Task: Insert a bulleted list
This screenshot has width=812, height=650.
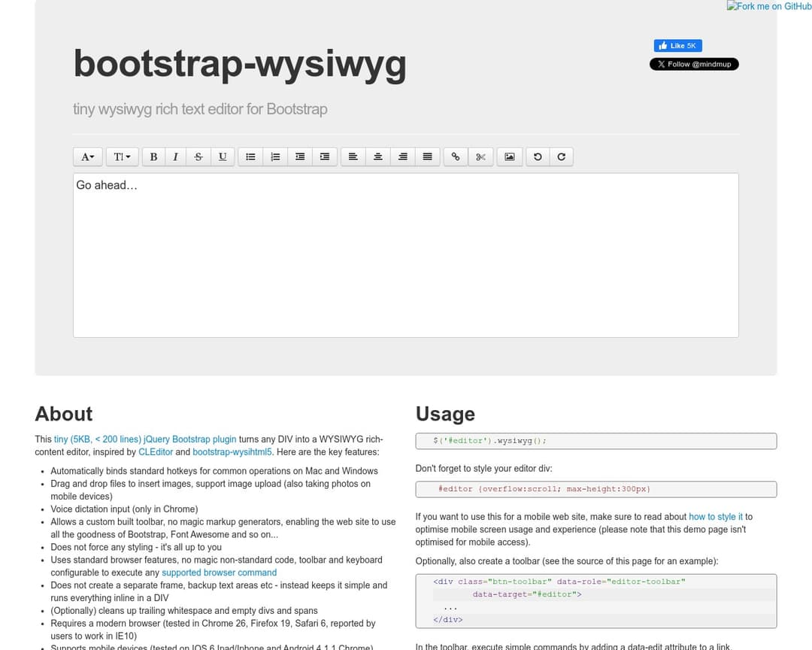Action: 250,156
